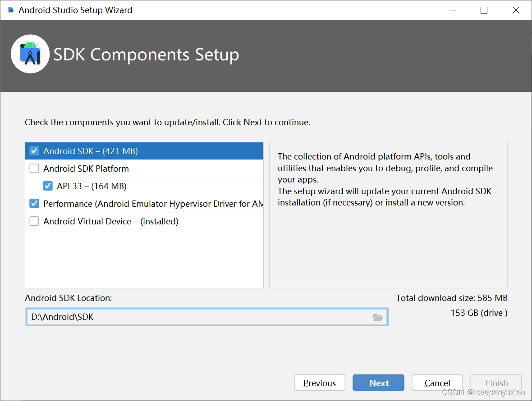The image size is (532, 401).
Task: Focus the Android SDK Location path field
Action: click(207, 317)
